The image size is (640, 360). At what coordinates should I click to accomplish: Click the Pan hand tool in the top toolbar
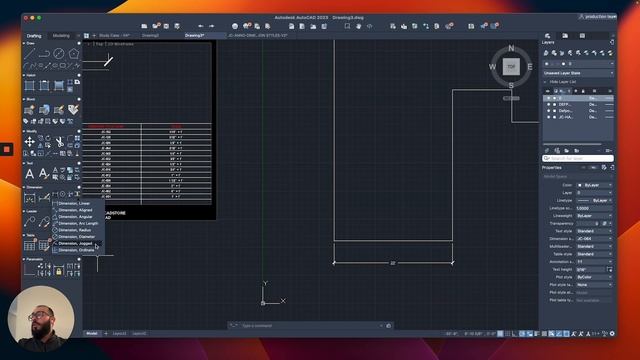point(358,26)
